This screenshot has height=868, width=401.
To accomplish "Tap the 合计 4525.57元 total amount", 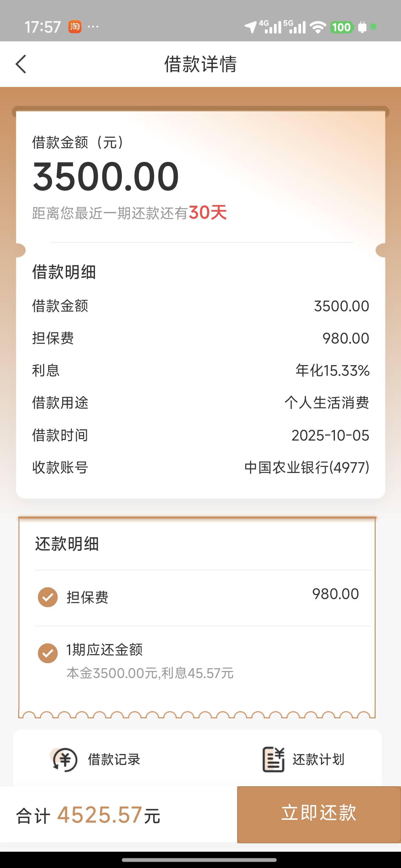I will pos(88,815).
